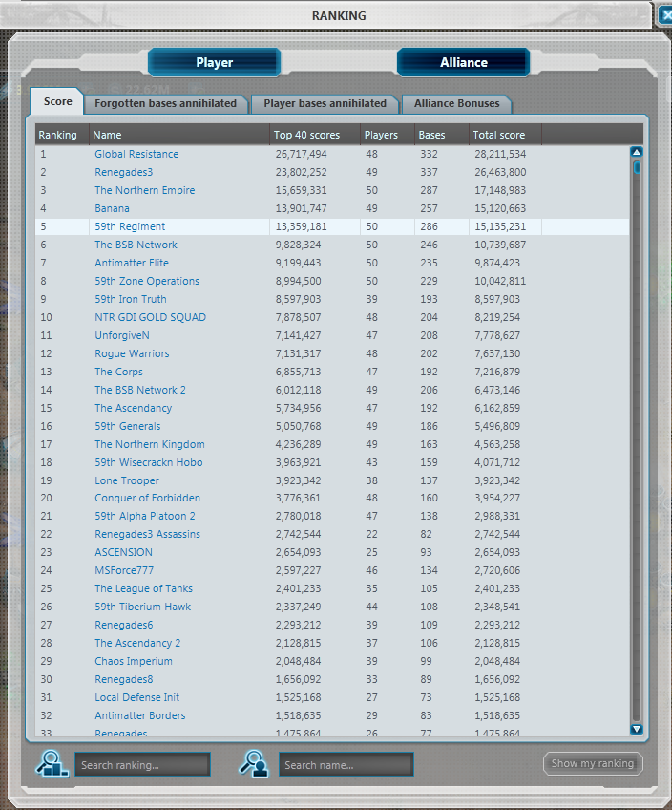Click the ranking search icon
This screenshot has height=810, width=672.
pos(52,763)
